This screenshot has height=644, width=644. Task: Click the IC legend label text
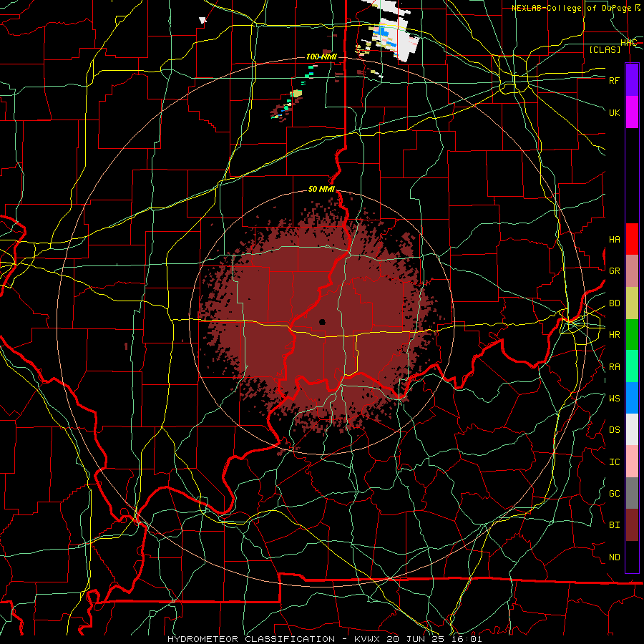[x=615, y=462]
